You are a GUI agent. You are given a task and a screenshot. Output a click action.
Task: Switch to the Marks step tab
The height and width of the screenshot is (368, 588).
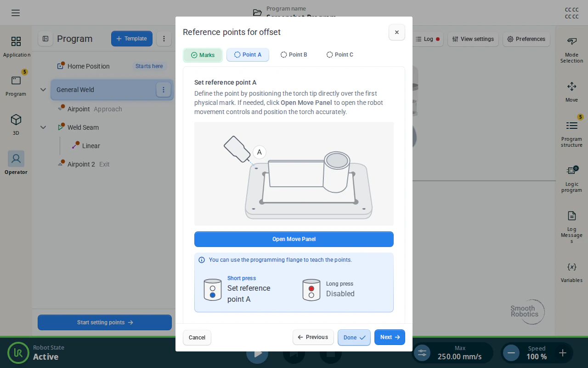(x=203, y=55)
